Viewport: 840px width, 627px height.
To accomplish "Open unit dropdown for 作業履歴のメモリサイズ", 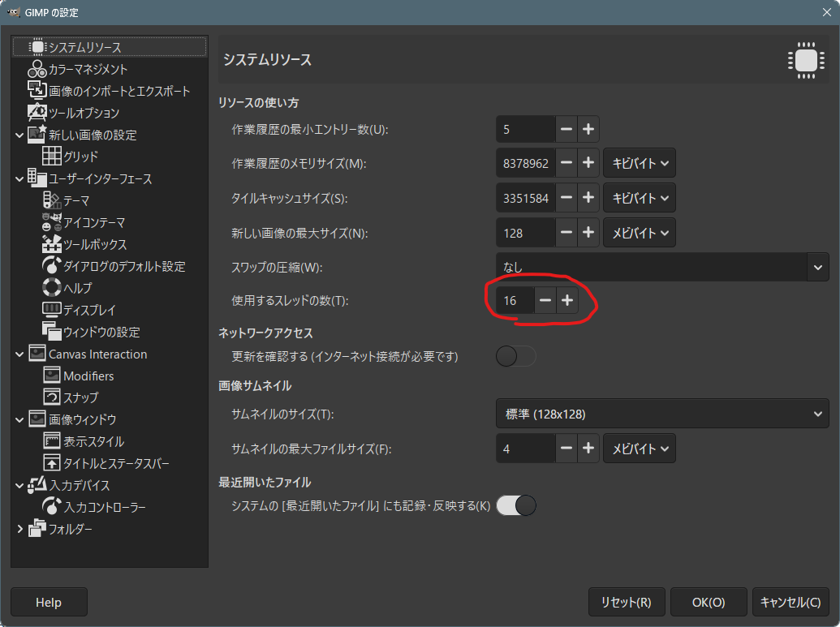I will pyautogui.click(x=640, y=163).
